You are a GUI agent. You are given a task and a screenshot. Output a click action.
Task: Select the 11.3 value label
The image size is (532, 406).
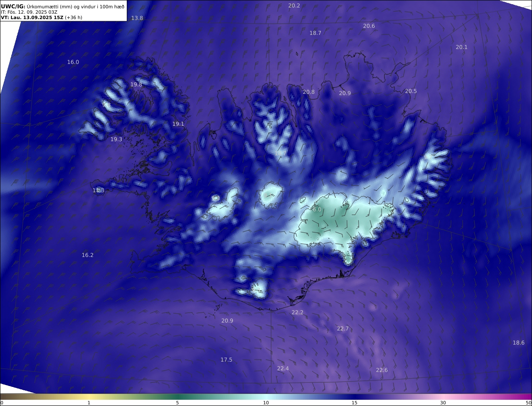click(99, 191)
